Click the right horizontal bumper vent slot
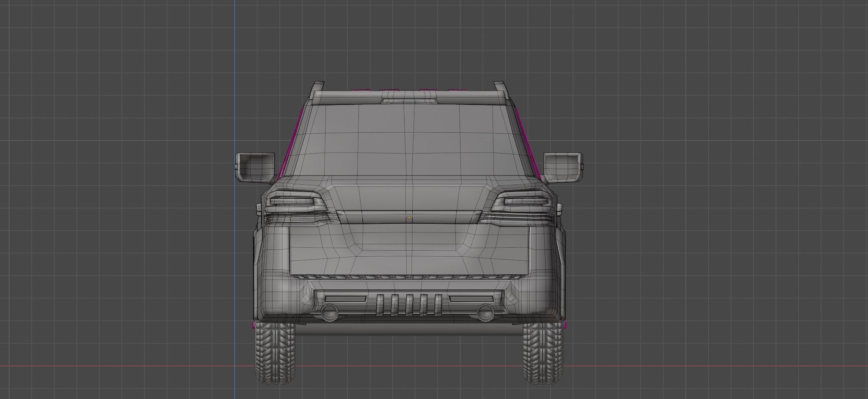Screen dimensions: 868x399 (x=472, y=298)
